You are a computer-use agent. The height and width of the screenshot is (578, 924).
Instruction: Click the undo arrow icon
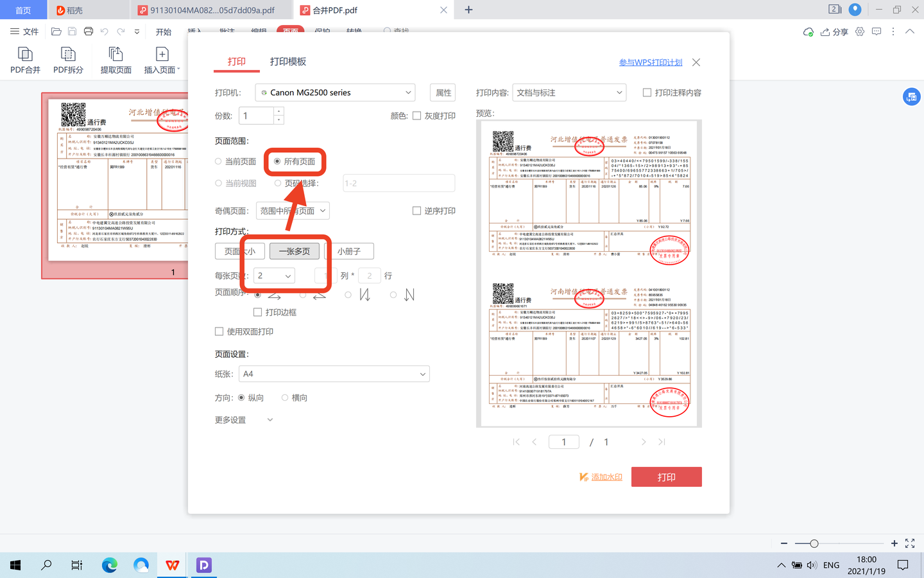[105, 31]
